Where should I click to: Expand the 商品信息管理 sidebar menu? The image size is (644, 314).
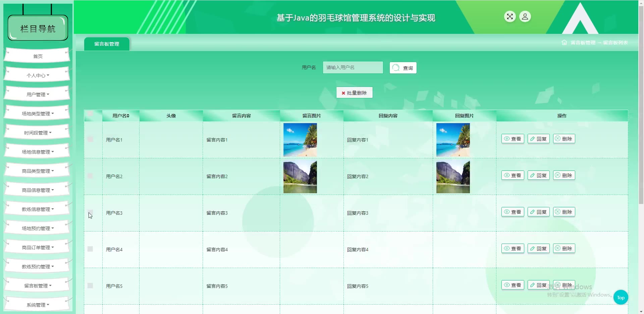[x=38, y=190]
